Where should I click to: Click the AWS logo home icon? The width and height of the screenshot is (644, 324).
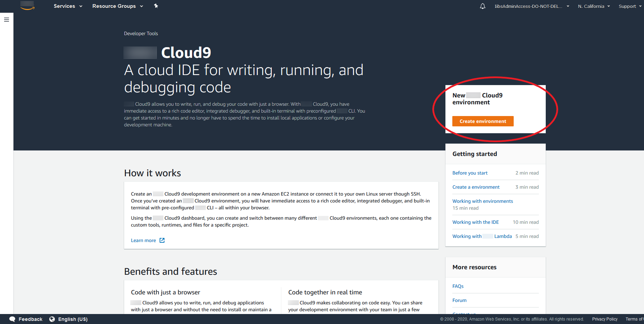[27, 6]
